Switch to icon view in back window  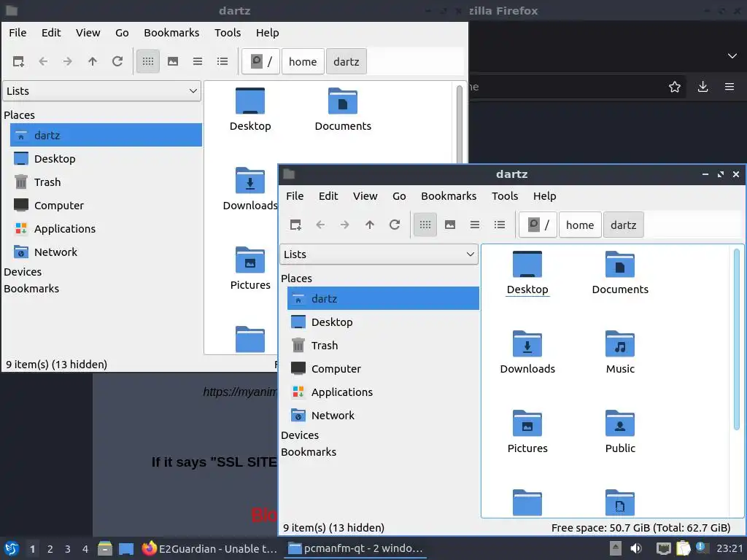pyautogui.click(x=147, y=61)
